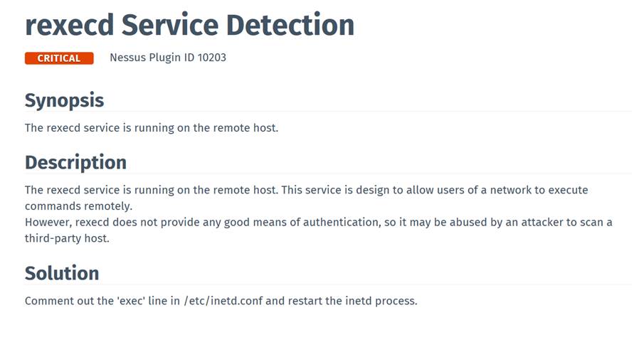
Task: Click the word "However" in the Description
Action: [x=48, y=223]
